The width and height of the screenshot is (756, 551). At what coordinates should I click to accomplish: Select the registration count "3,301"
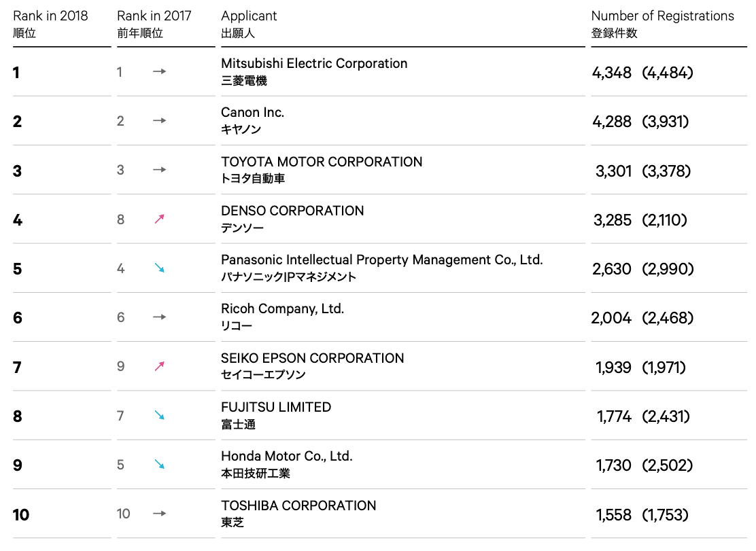click(x=613, y=171)
